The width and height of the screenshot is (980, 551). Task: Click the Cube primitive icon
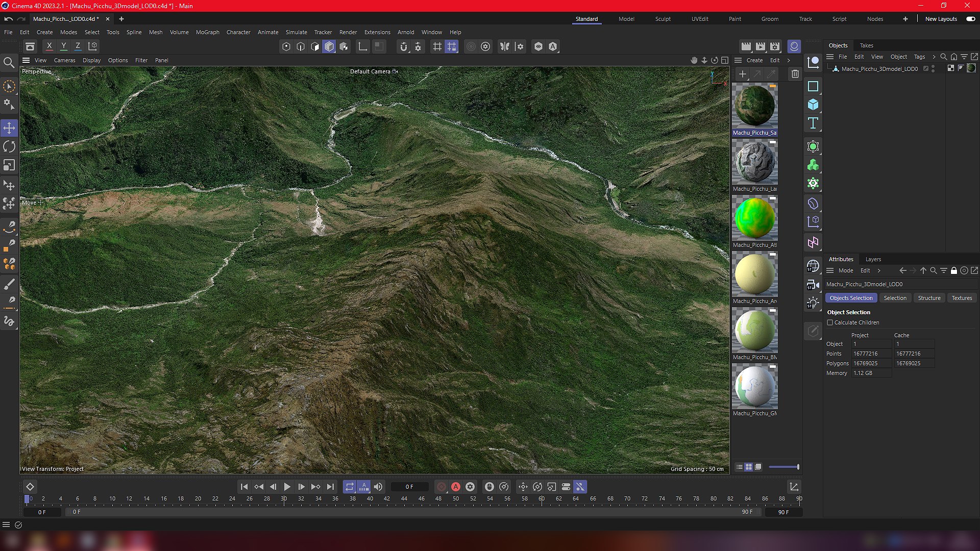point(813,105)
